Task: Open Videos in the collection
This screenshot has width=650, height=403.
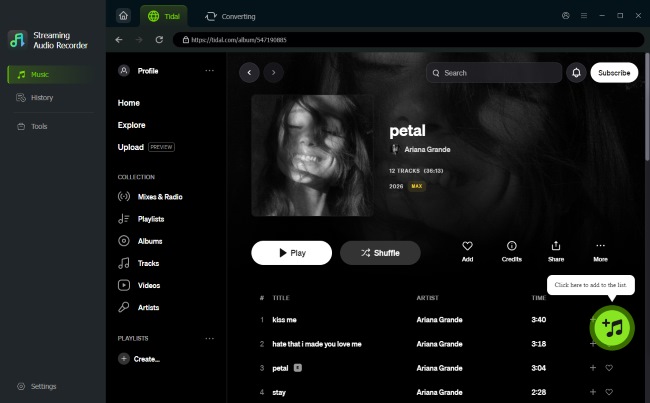Action: 139,285
